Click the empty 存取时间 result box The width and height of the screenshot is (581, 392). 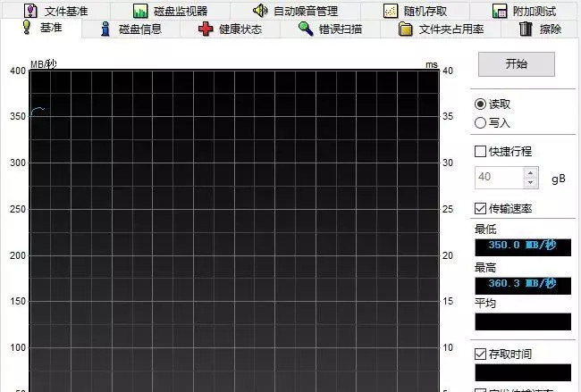click(523, 372)
